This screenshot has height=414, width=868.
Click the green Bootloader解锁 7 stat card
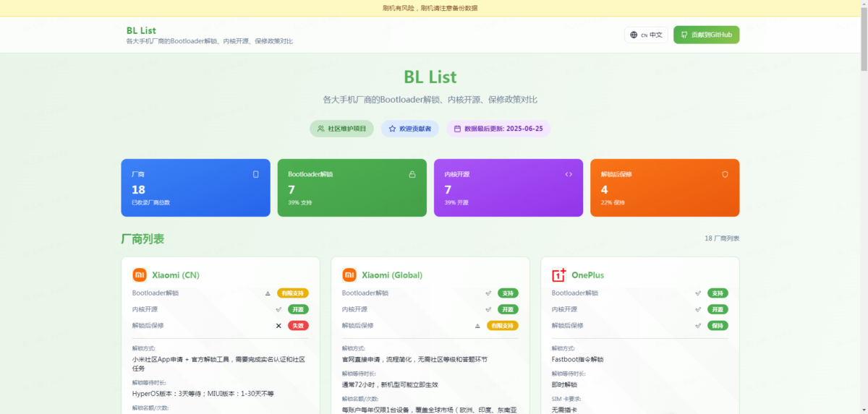coord(352,188)
